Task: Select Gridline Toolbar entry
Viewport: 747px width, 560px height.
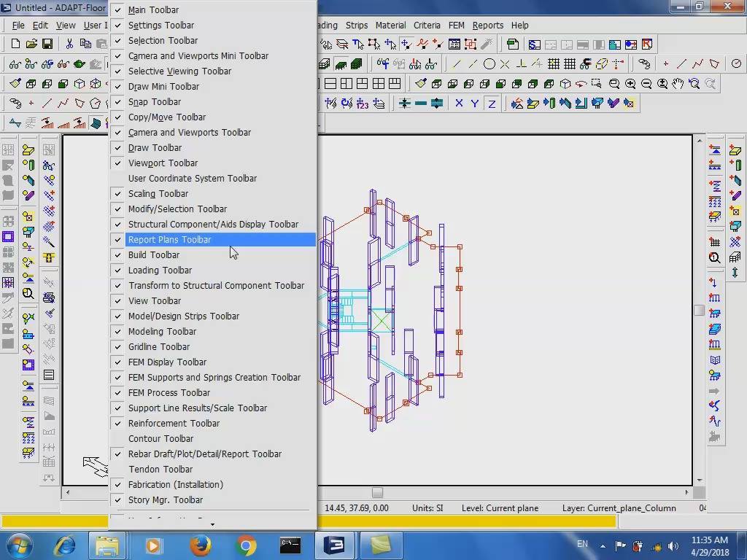Action: 213,346
